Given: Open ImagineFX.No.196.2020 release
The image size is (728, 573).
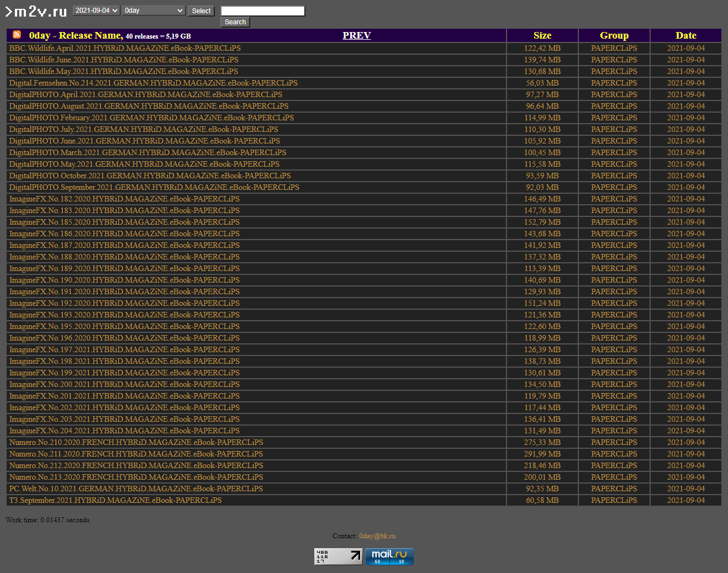Looking at the screenshot, I should (x=124, y=338).
